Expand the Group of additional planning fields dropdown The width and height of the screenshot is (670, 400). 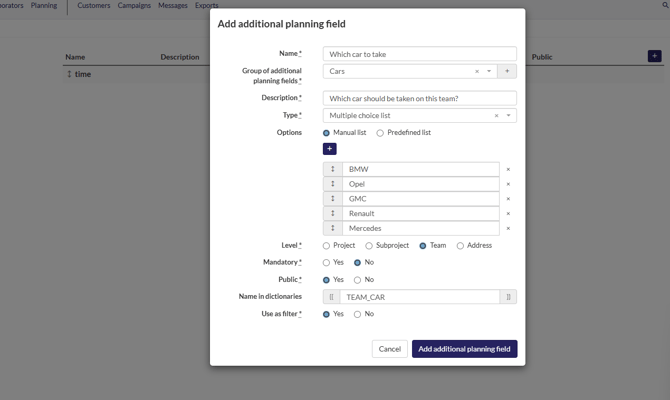(489, 71)
